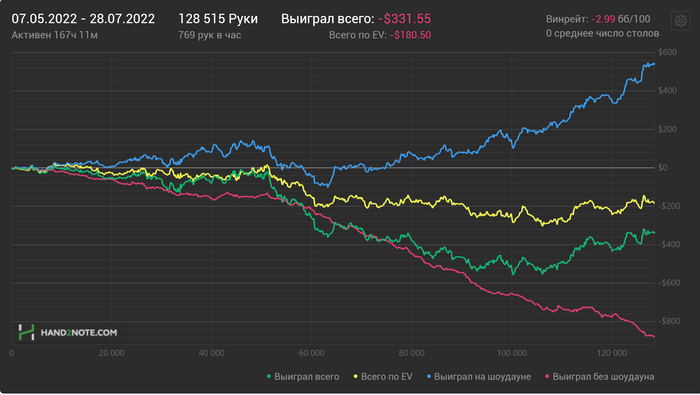Click the winrate value -2.99 бб/100

click(621, 19)
